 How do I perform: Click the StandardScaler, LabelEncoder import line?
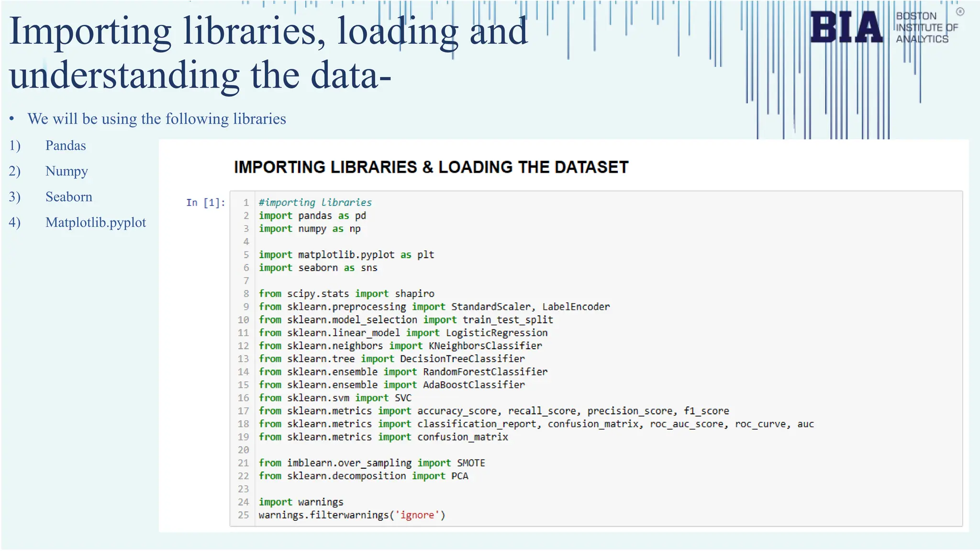point(434,307)
